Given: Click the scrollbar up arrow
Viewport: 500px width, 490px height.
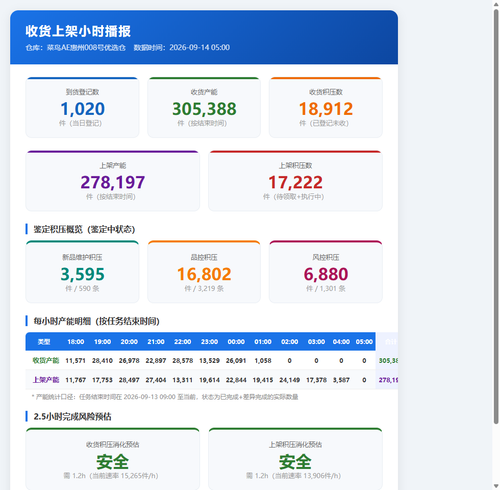Looking at the screenshot, I should coord(496,4).
